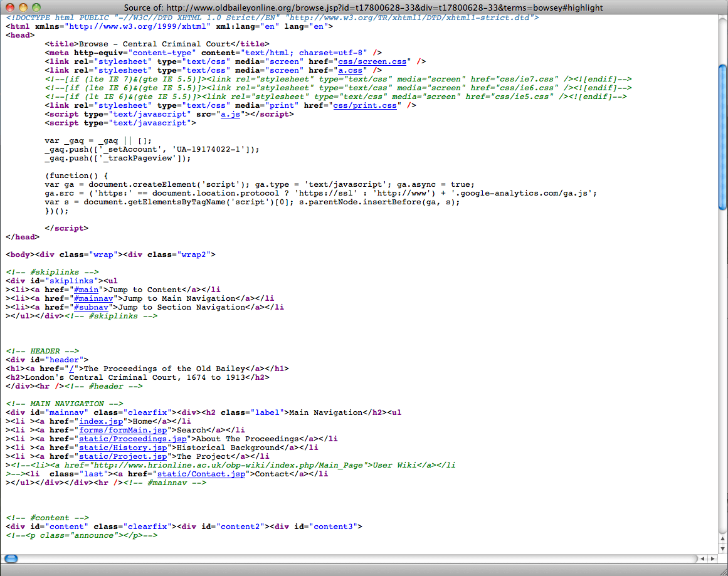Open the static/Proceedings.jsp link

click(x=132, y=439)
